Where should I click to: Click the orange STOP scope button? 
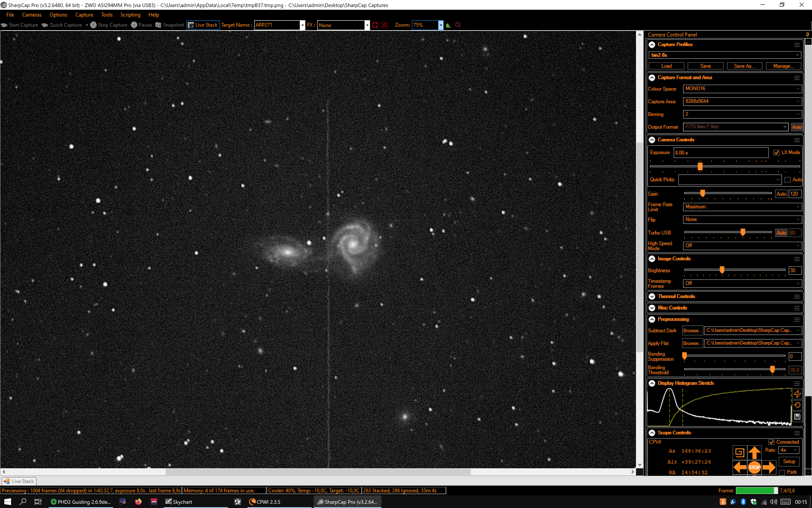point(755,468)
